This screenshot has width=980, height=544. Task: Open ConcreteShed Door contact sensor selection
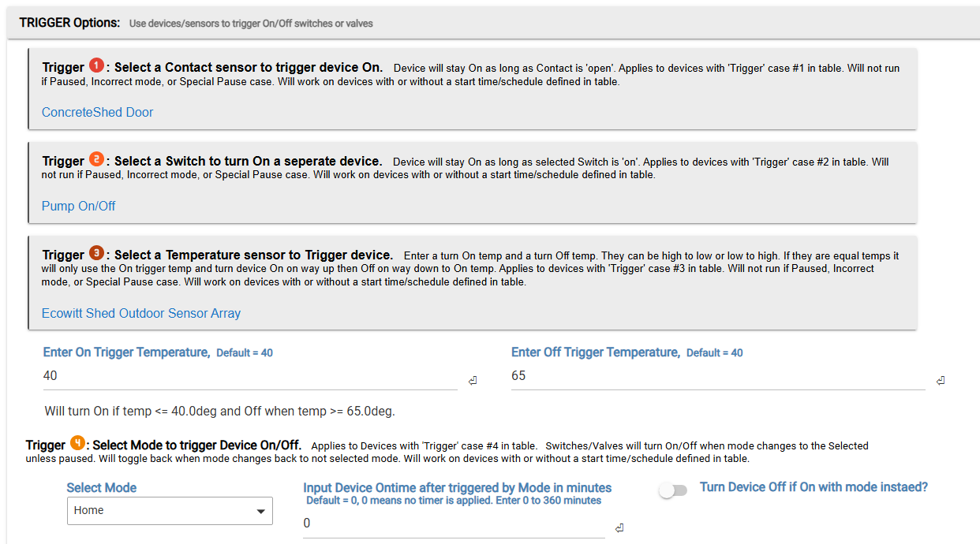click(x=97, y=112)
